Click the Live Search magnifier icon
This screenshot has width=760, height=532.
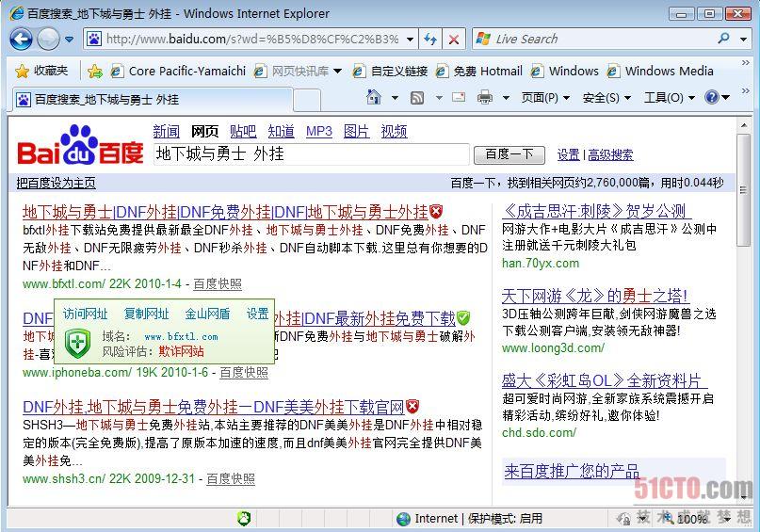(x=723, y=39)
